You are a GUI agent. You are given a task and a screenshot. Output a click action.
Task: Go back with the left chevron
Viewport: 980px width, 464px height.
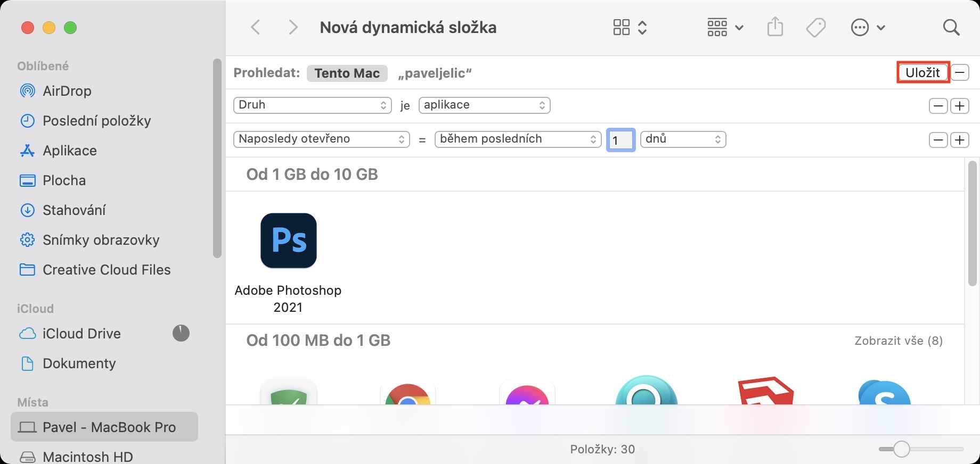tap(256, 28)
